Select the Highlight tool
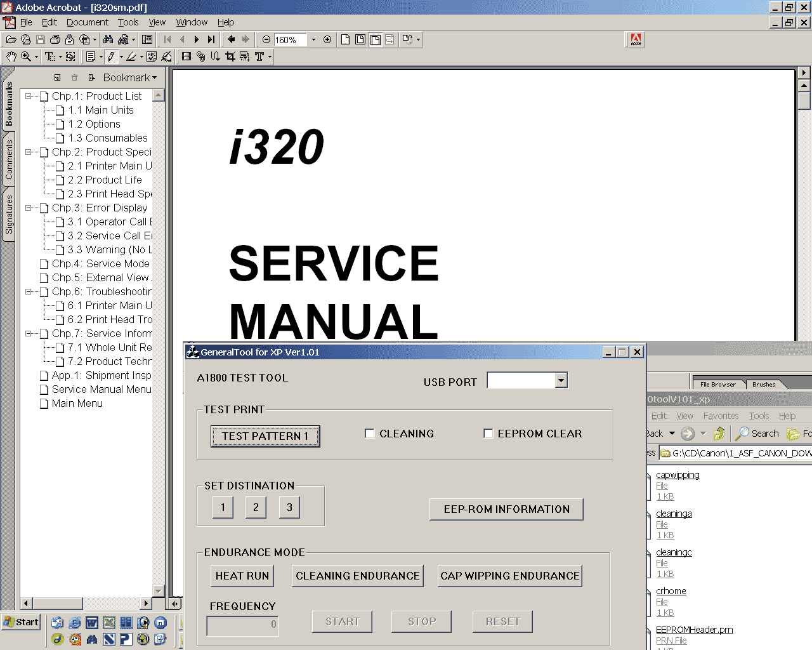 (131, 56)
